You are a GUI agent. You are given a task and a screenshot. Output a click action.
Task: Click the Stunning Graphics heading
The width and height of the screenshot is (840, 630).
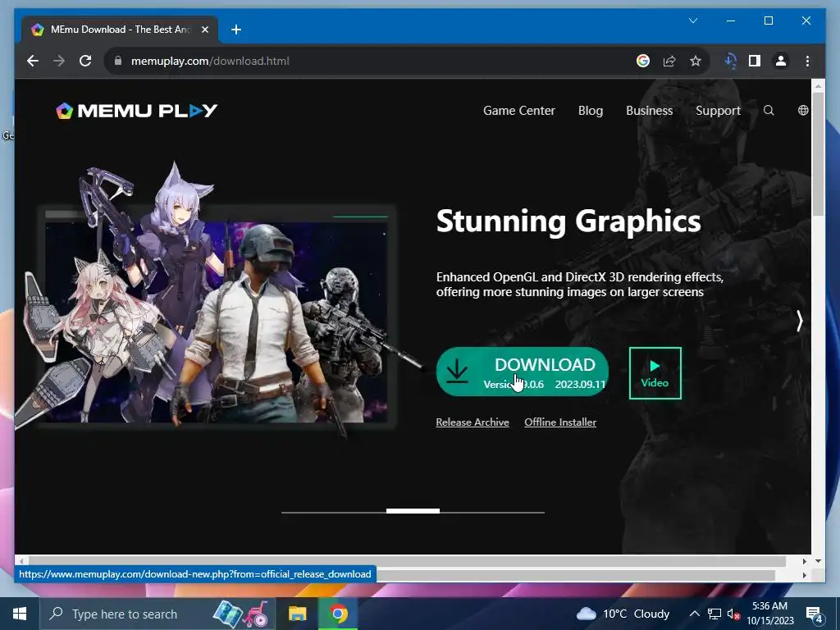[568, 221]
